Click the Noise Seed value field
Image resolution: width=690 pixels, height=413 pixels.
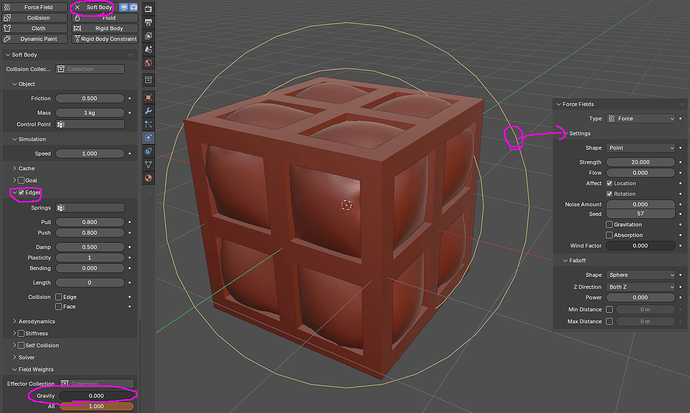(641, 214)
